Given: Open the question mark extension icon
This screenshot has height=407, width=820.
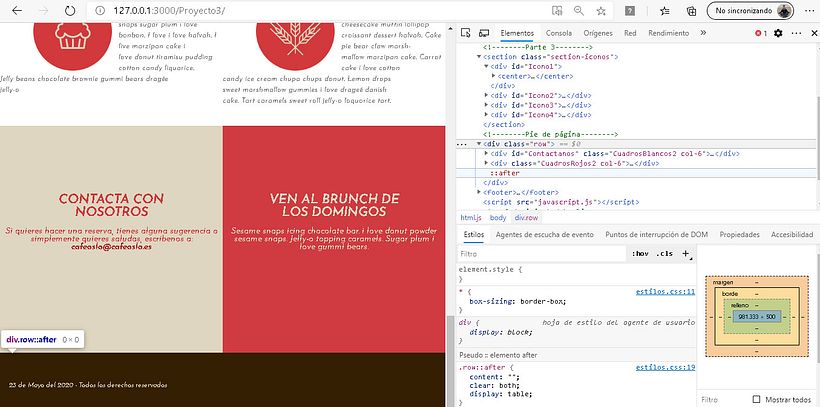Looking at the screenshot, I should (x=630, y=10).
